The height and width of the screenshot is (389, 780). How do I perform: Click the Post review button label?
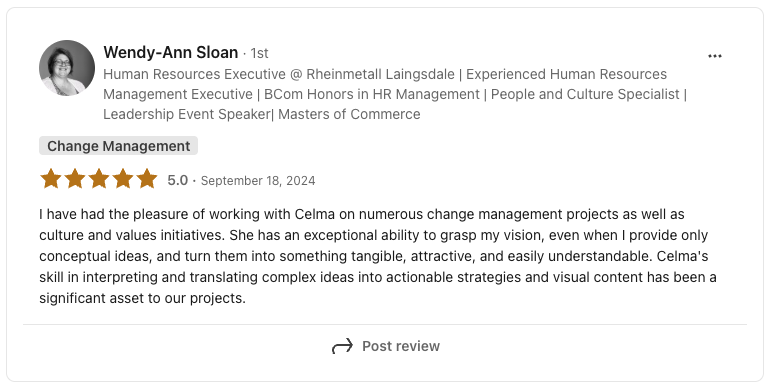pyautogui.click(x=400, y=346)
